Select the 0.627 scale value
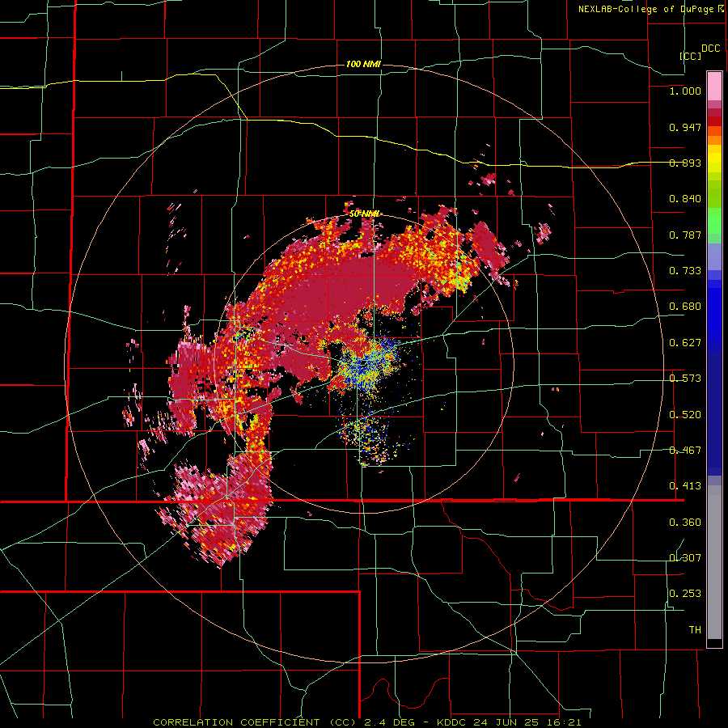Viewport: 728px width, 728px height. pos(685,343)
